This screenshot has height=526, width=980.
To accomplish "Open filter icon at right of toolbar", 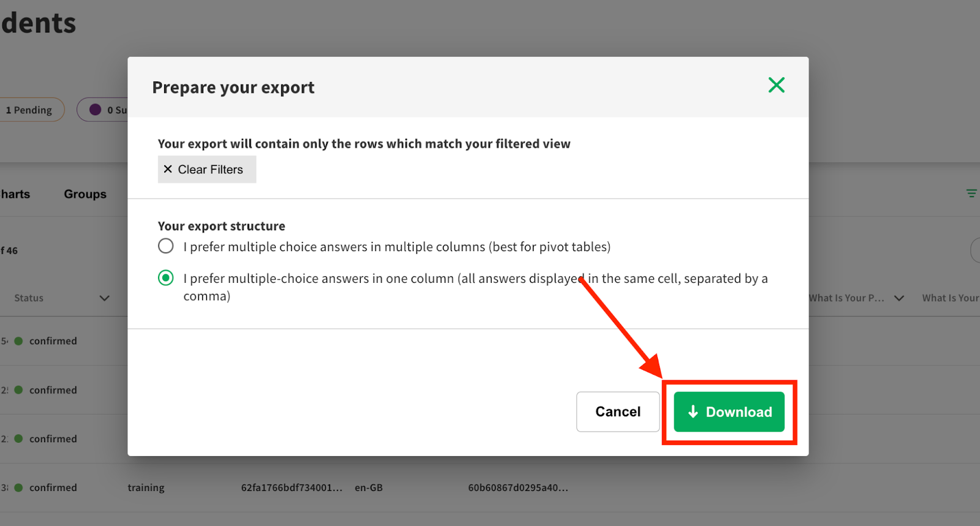I will [x=971, y=193].
